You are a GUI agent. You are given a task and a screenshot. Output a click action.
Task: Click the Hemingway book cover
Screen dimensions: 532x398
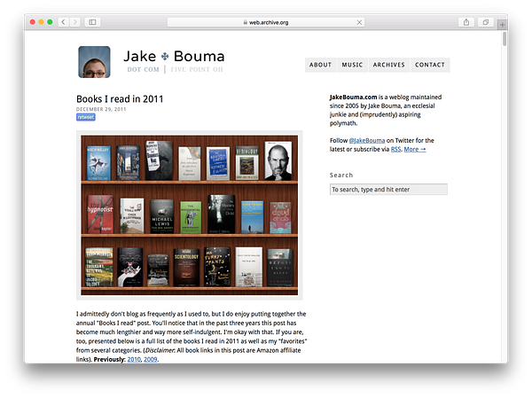tap(247, 163)
